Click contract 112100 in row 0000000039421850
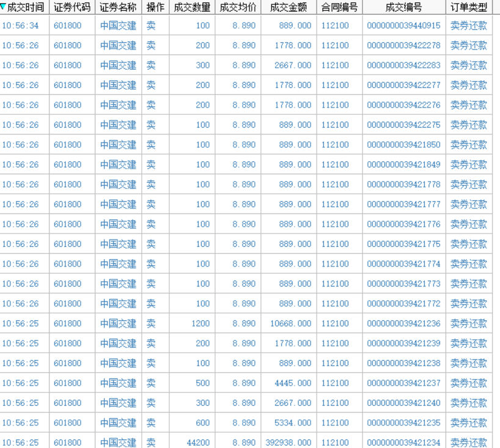This screenshot has height=448, width=500. [335, 145]
